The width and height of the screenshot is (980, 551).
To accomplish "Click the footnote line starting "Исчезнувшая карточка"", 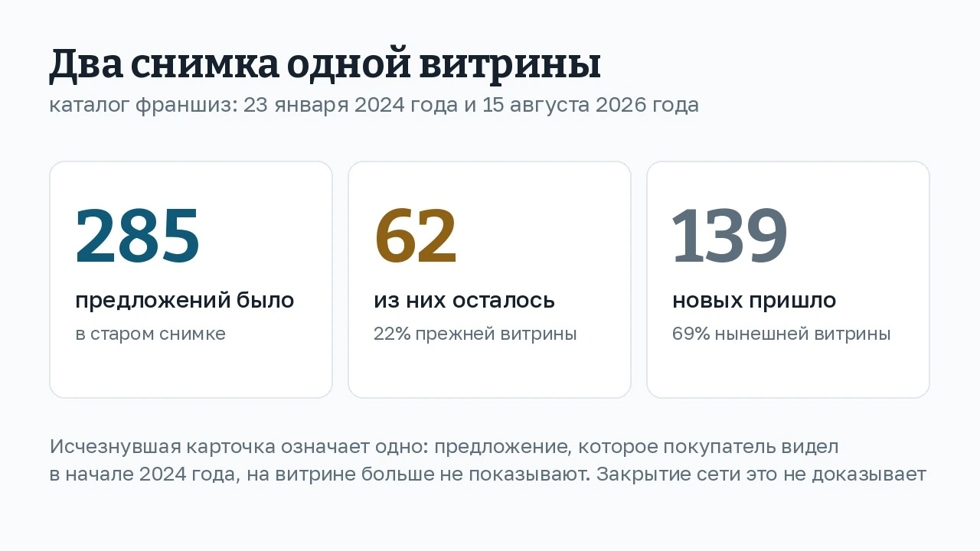I will (444, 447).
